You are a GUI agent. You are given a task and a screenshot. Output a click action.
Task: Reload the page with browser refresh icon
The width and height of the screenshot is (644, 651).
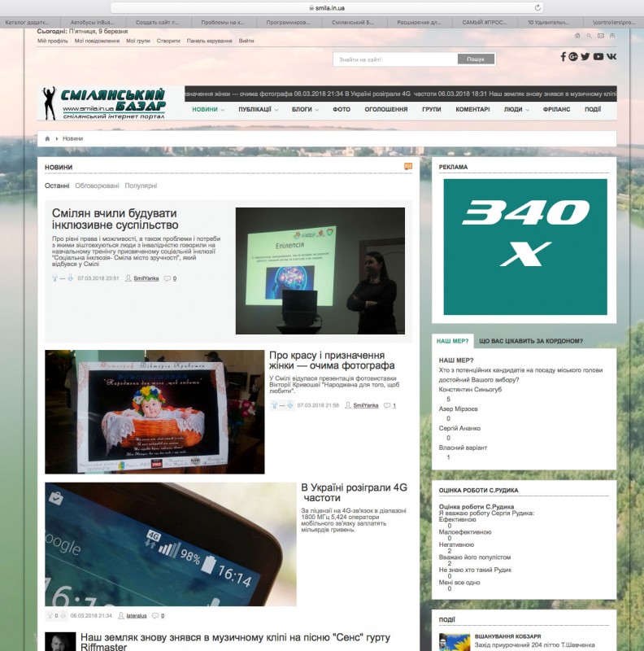coord(537,8)
